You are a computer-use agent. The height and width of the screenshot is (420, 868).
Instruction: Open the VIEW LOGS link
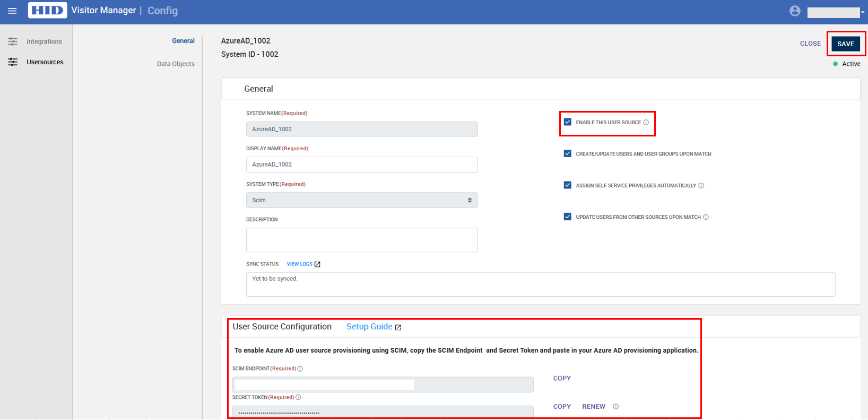point(300,264)
